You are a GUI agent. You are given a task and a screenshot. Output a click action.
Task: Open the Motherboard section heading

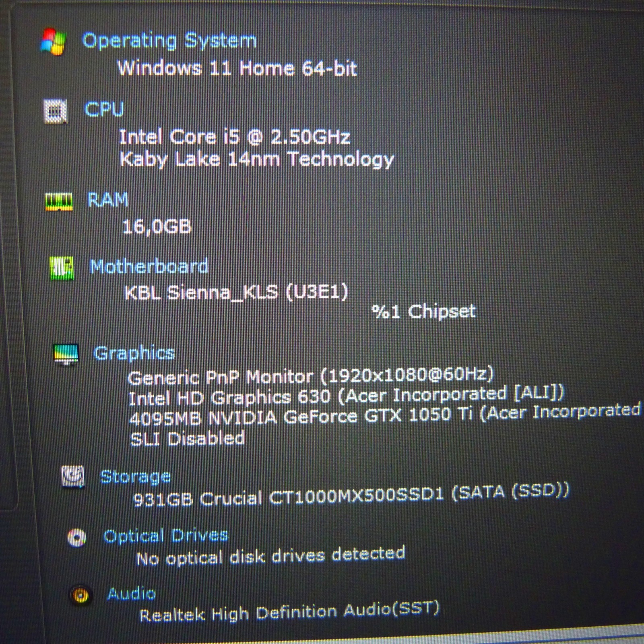tap(149, 266)
